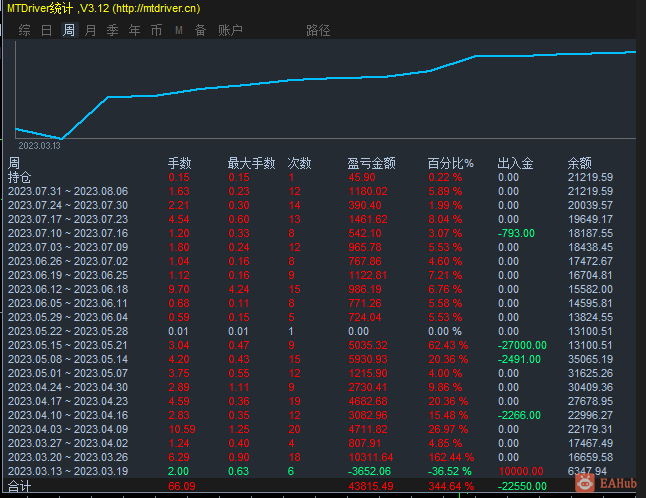Select week row 2023.07.03 ~ 2023.07.09
This screenshot has height=498, width=646.
coord(310,248)
